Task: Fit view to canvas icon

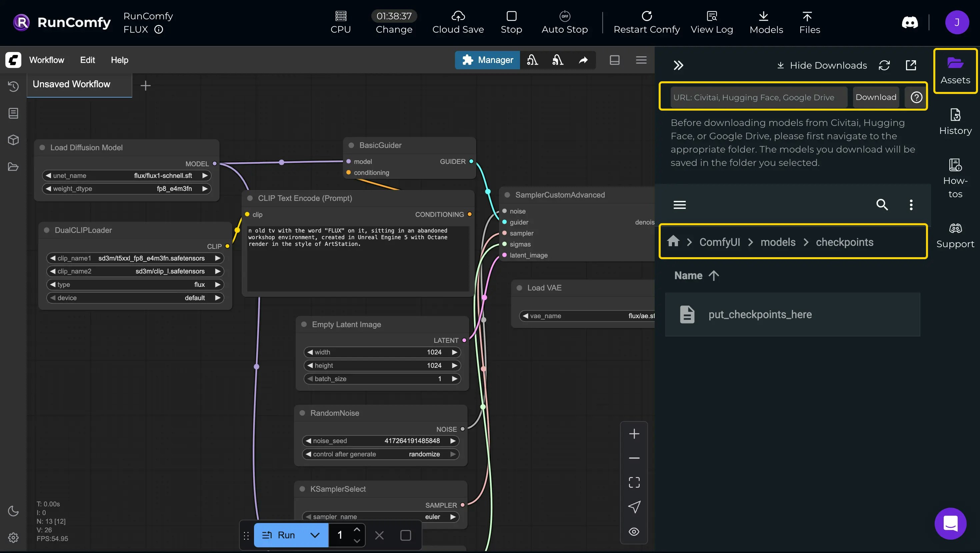Action: click(x=634, y=482)
